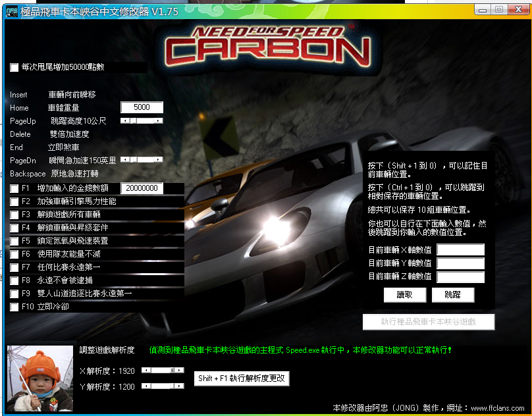
Task: Click the End 立即煞車 hotkey label
Action: pyautogui.click(x=45, y=147)
